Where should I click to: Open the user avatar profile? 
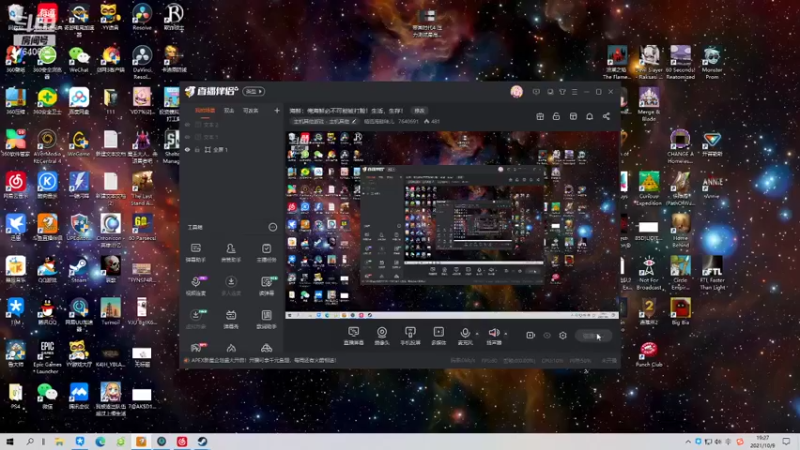[x=516, y=92]
